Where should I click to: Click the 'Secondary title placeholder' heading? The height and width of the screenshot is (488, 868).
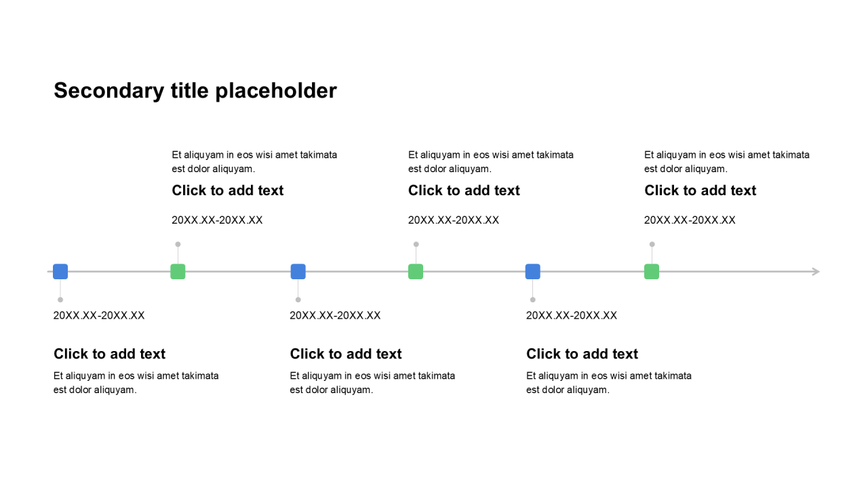(x=195, y=91)
